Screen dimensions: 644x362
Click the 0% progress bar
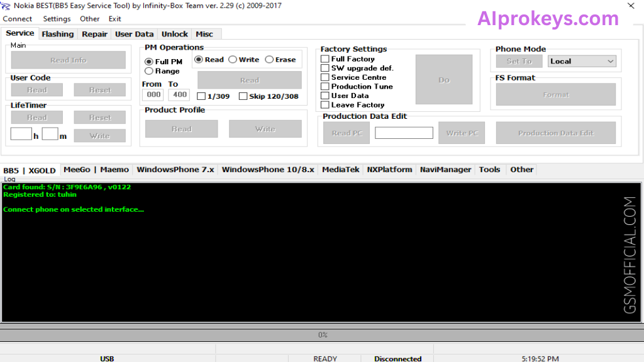tap(322, 335)
